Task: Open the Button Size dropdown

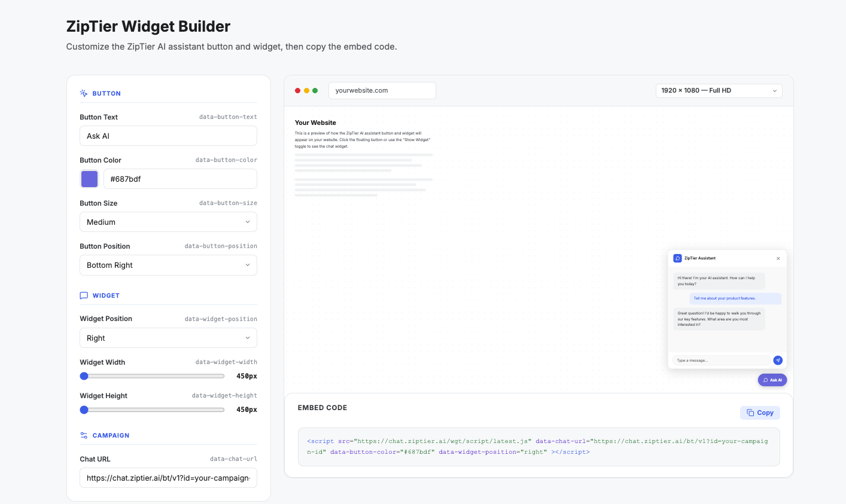Action: (x=168, y=222)
